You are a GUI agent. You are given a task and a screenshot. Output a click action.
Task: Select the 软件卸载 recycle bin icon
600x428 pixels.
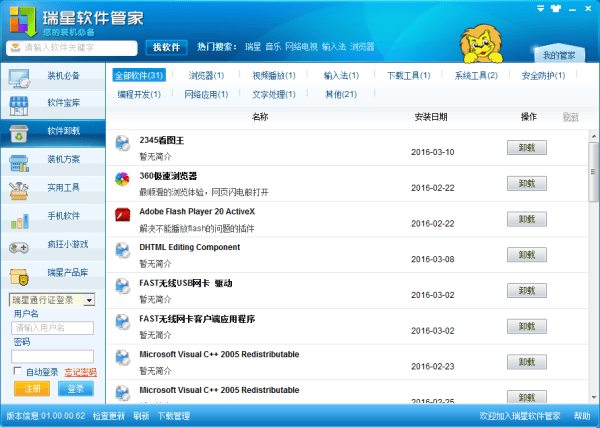19,134
